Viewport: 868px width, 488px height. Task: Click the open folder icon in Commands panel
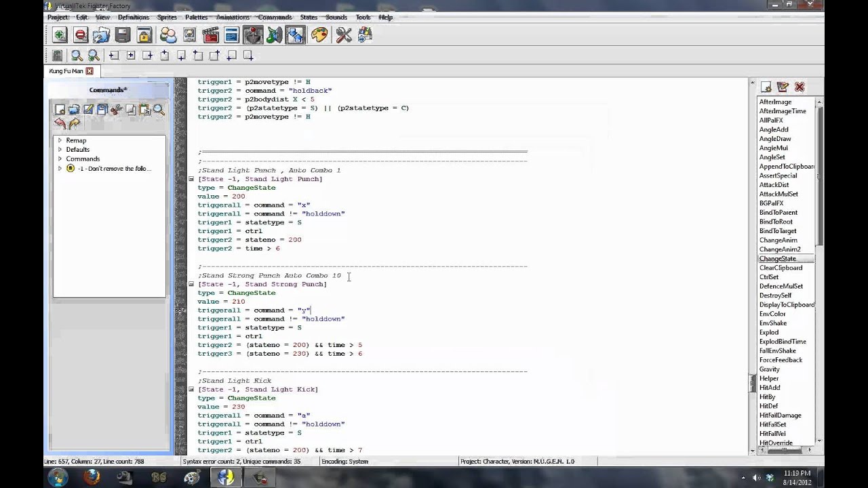pyautogui.click(x=74, y=110)
